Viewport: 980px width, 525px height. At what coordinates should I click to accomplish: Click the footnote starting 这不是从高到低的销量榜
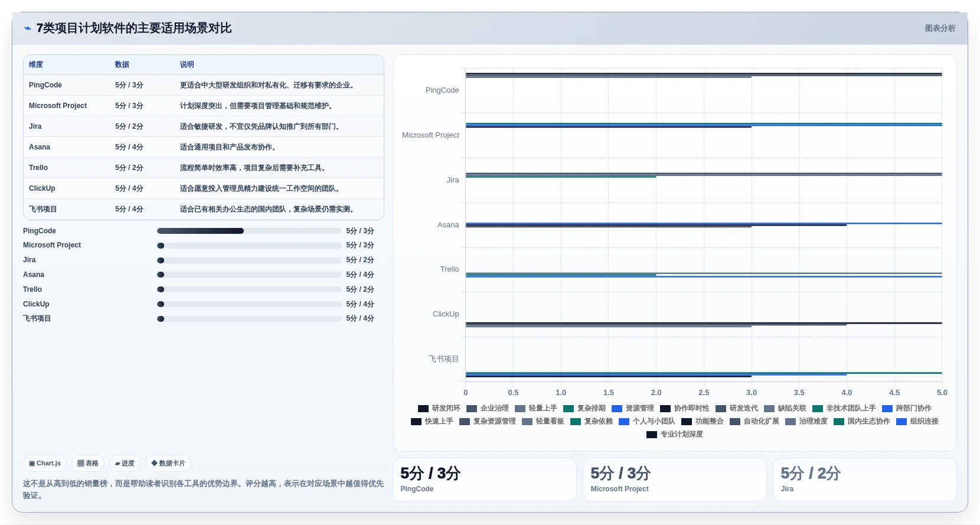click(203, 490)
